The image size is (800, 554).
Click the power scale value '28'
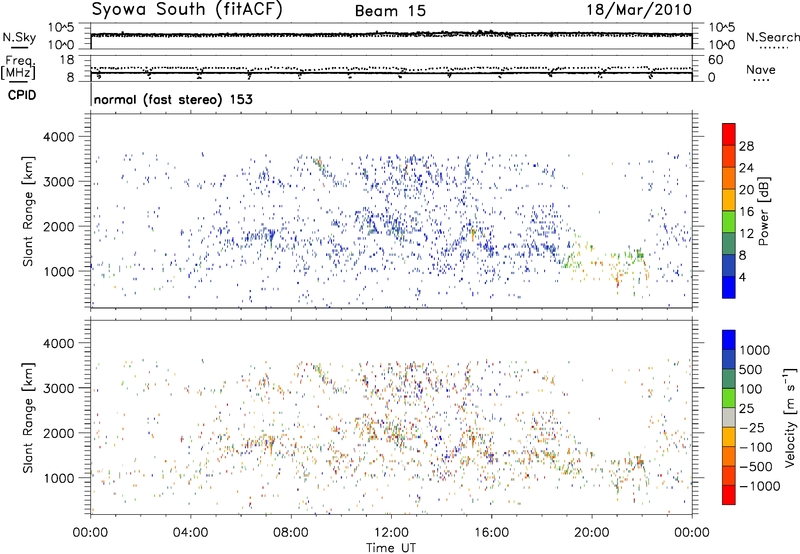pyautogui.click(x=746, y=146)
